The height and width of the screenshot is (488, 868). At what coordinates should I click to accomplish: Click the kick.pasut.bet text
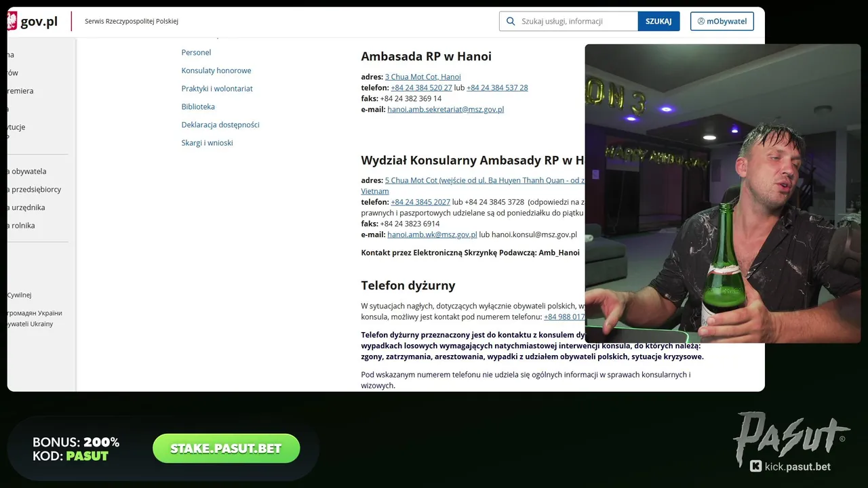click(x=797, y=466)
